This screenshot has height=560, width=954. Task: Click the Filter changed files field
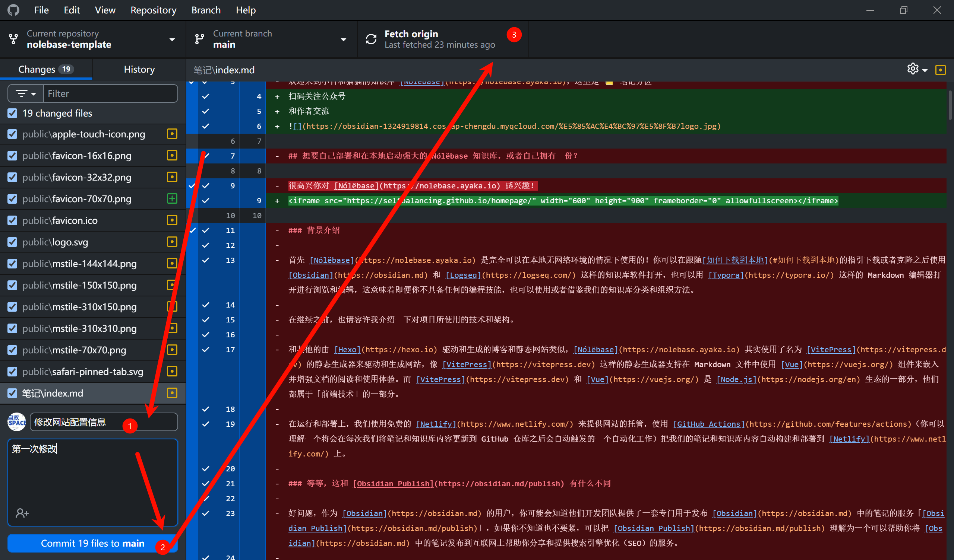(x=110, y=93)
